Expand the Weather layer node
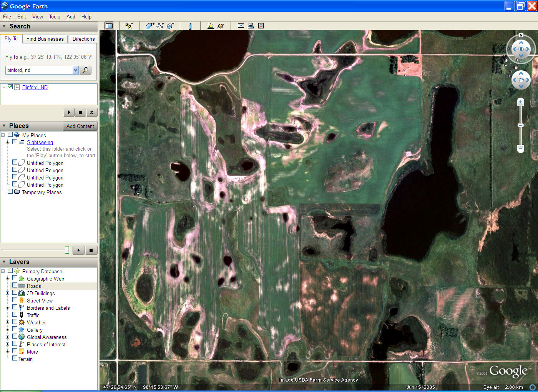 pos(7,322)
